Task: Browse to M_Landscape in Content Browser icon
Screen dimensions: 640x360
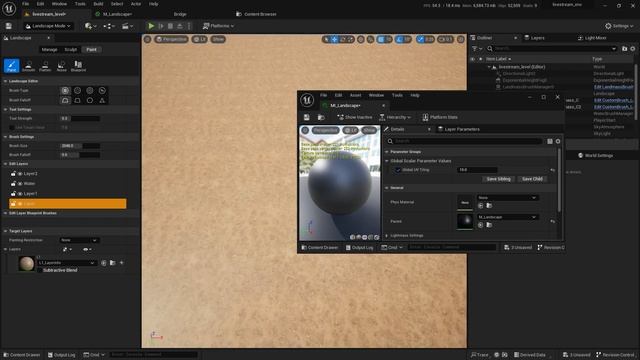Action: point(321,118)
